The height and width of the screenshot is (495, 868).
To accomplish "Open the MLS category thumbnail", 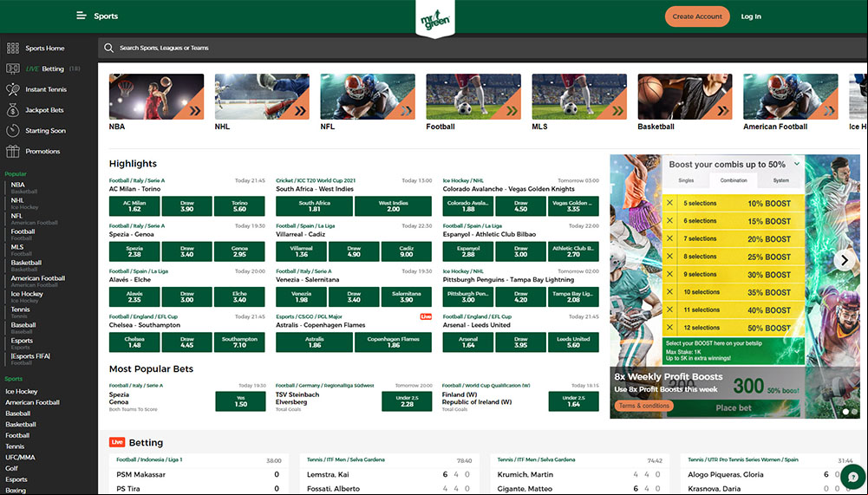I will click(x=579, y=97).
